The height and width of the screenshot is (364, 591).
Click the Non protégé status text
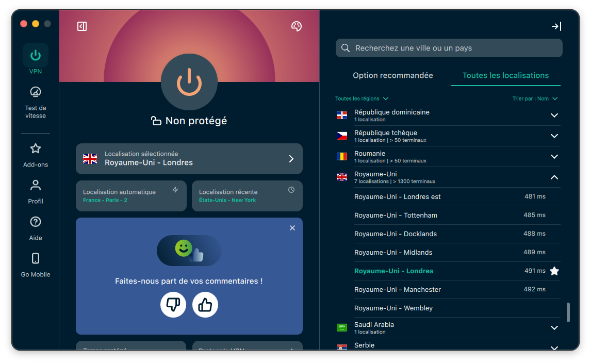(196, 121)
